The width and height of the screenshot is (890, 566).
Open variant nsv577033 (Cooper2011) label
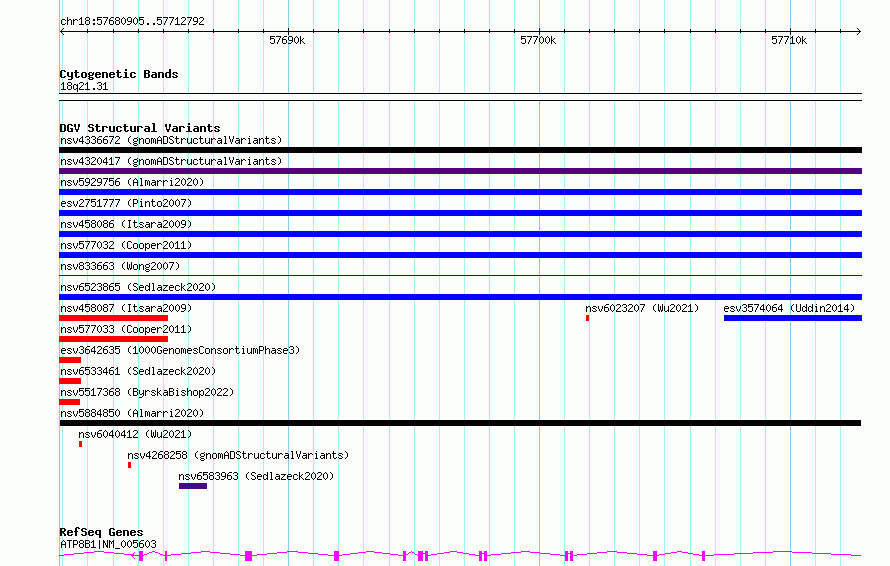point(126,329)
